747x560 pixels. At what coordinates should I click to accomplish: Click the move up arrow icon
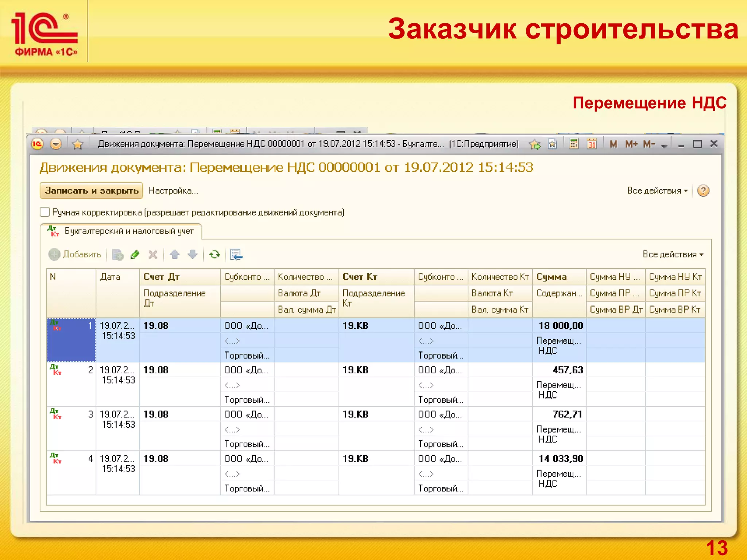(175, 254)
